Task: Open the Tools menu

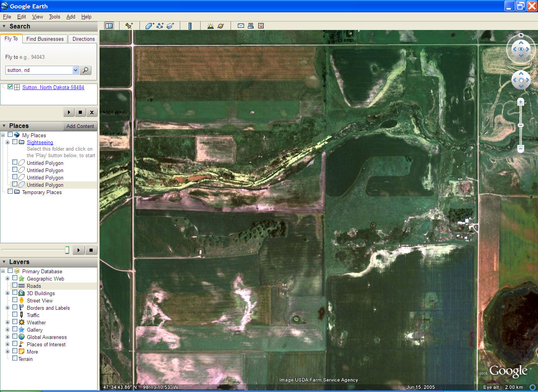Action: point(55,17)
